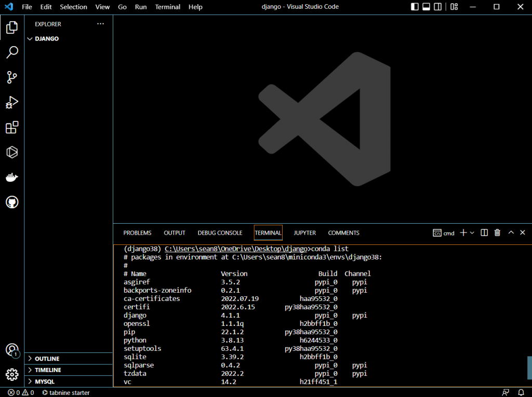This screenshot has width=532, height=397.
Task: Open the Manage gear icon
Action: click(x=12, y=374)
